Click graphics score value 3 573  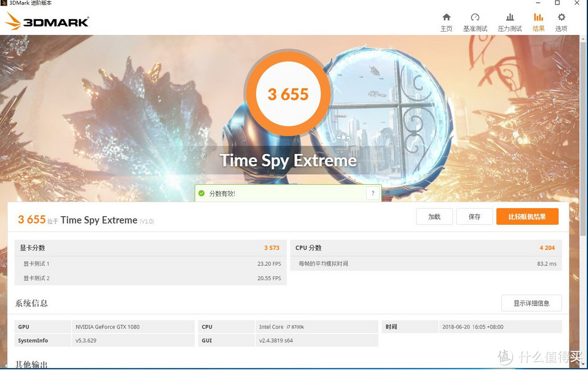coord(272,247)
